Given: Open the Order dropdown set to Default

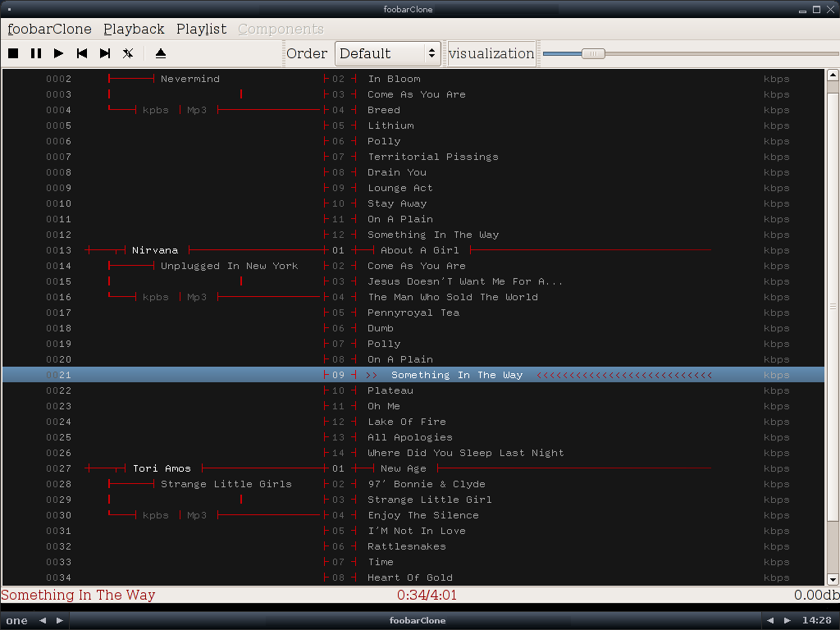Looking at the screenshot, I should point(388,53).
